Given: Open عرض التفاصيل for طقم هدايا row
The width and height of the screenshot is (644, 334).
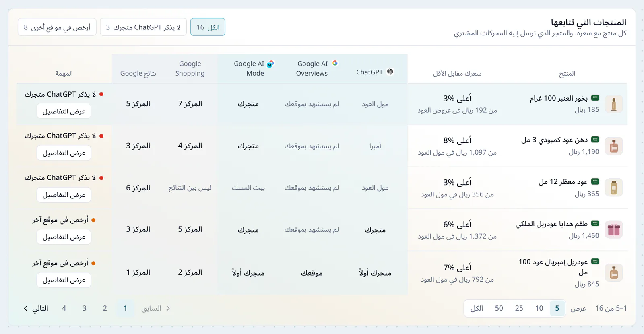Looking at the screenshot, I should tap(64, 237).
